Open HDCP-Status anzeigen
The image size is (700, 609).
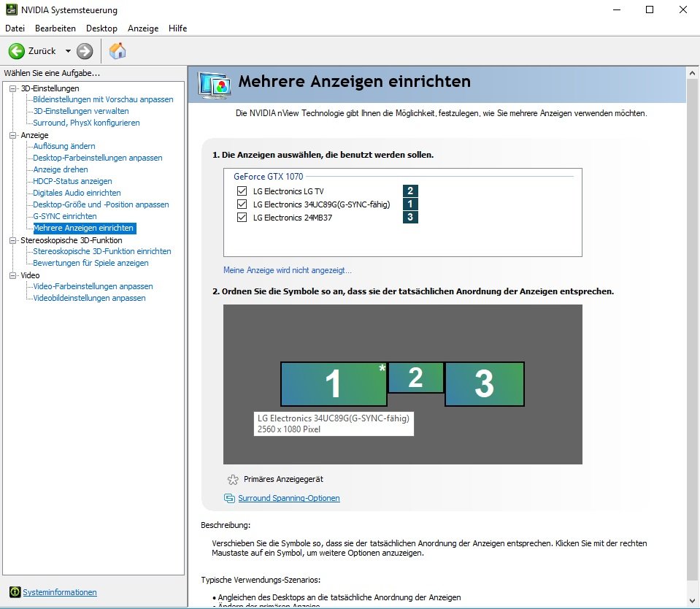point(72,181)
